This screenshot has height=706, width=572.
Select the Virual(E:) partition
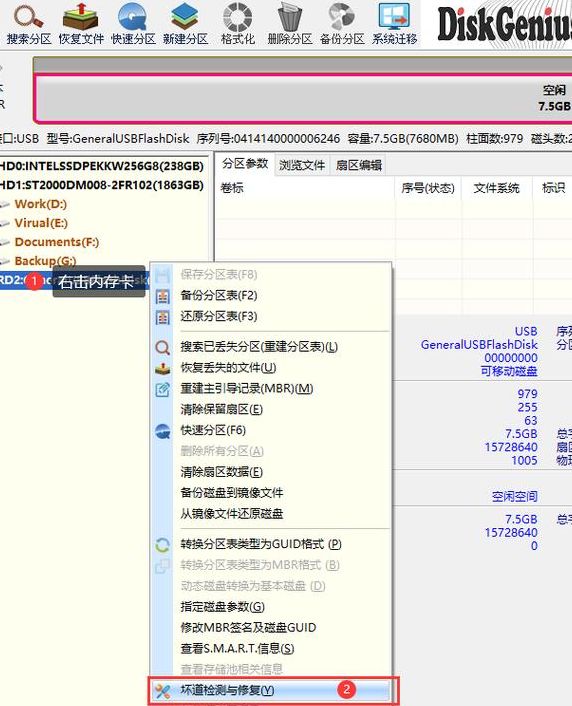point(41,223)
